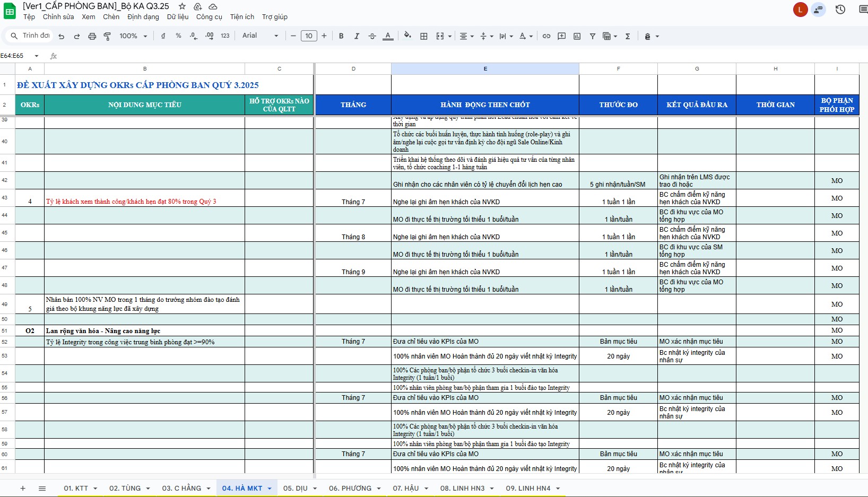Click the insert link icon
The image size is (868, 497).
pyautogui.click(x=546, y=36)
